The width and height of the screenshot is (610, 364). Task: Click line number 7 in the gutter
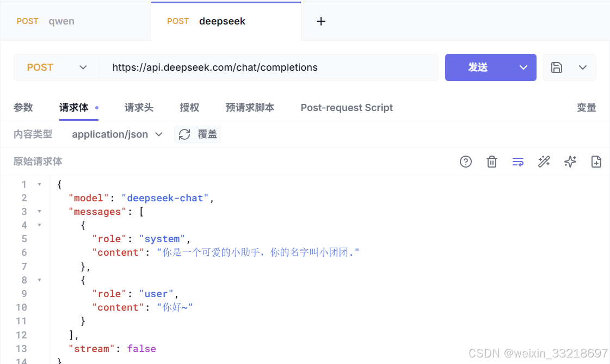pos(24,267)
